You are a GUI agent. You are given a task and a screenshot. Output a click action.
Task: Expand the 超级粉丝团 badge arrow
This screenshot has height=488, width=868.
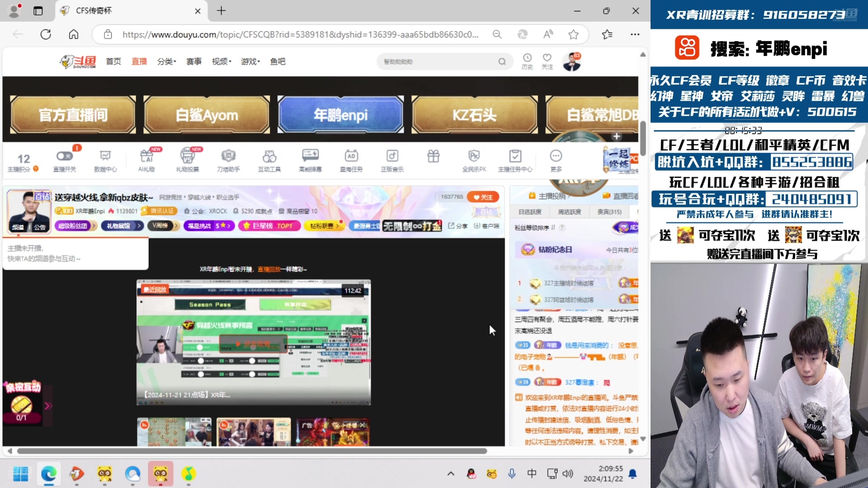pyautogui.click(x=94, y=225)
